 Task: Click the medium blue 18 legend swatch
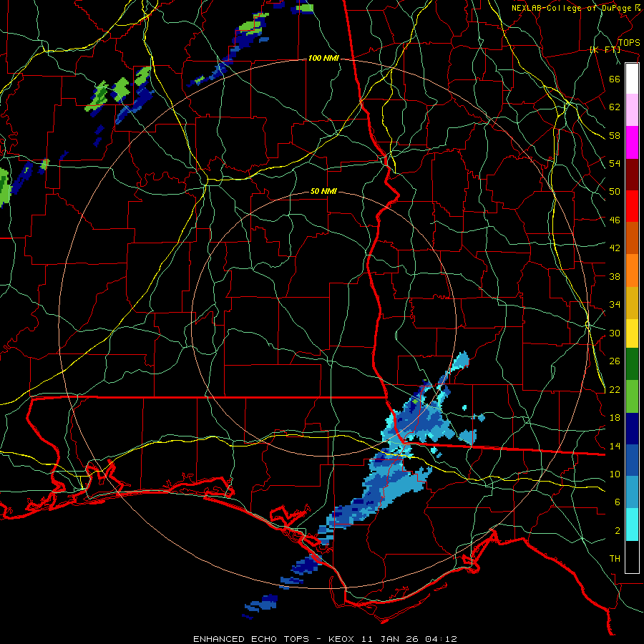tap(632, 460)
